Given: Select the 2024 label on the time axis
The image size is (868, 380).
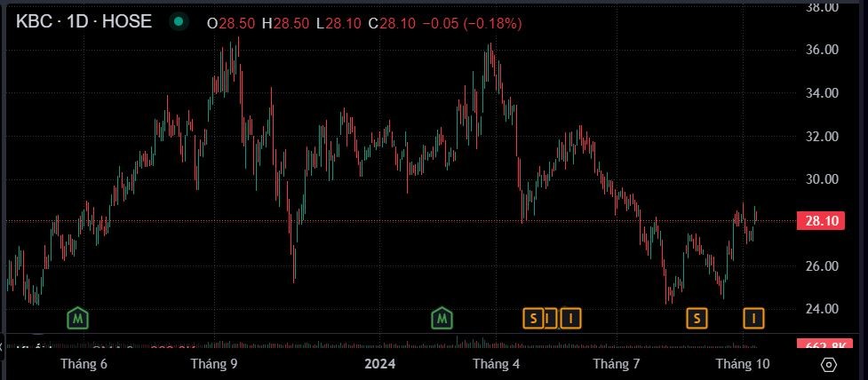Looking at the screenshot, I should click(379, 364).
